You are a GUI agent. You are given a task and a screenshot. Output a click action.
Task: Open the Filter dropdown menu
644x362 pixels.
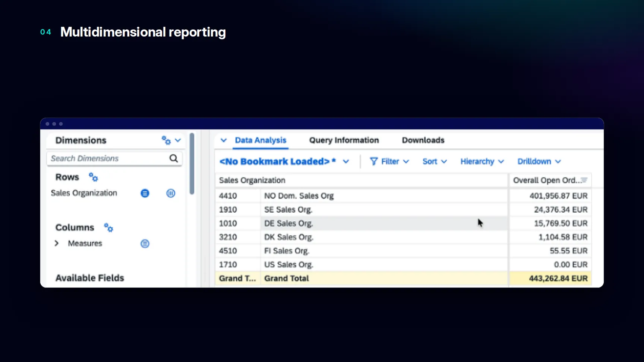tap(389, 162)
